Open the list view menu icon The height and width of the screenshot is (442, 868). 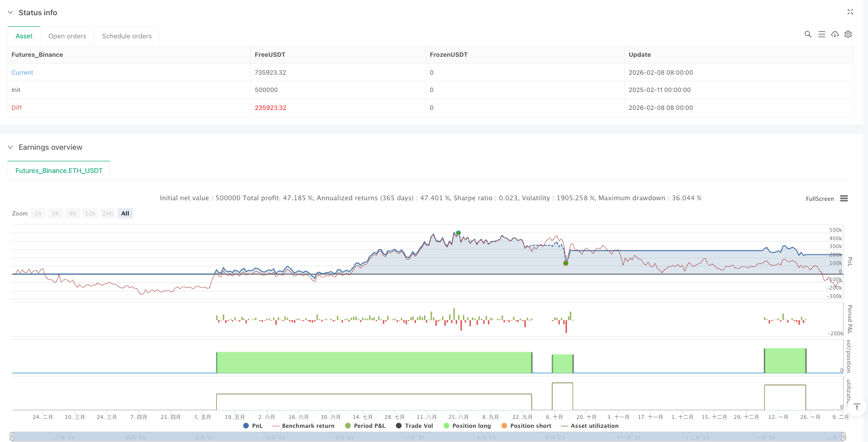coord(821,34)
